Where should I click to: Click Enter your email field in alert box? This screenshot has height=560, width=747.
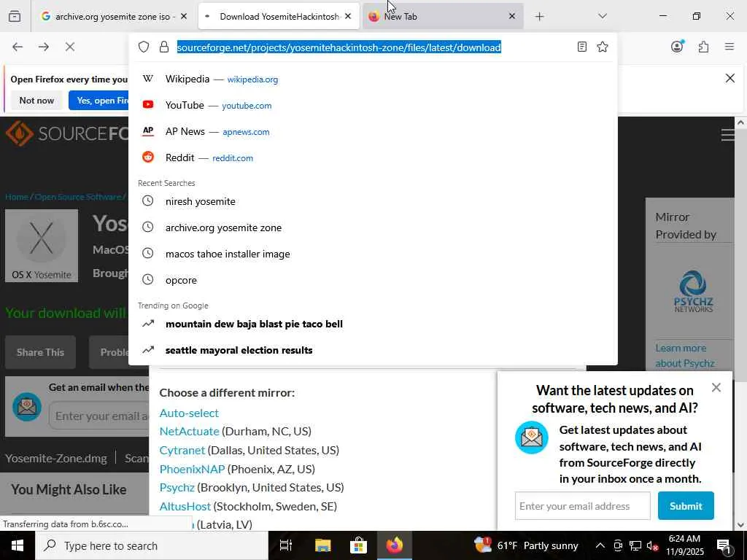click(99, 416)
